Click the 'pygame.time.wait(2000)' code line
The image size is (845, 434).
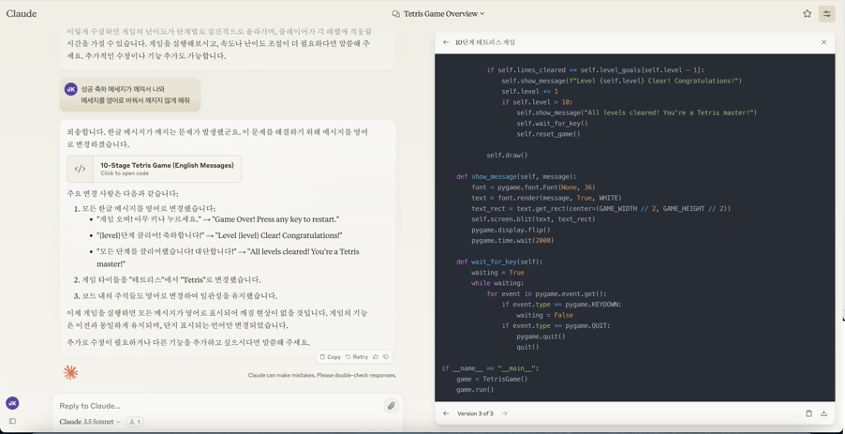click(512, 240)
